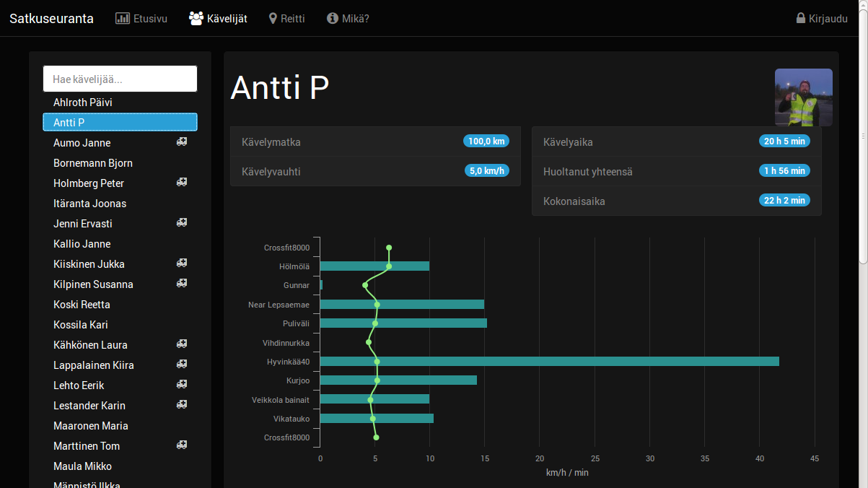Screen dimensions: 868x488
Task: Select walker Ahlroth Päivi from list
Action: pyautogui.click(x=83, y=103)
